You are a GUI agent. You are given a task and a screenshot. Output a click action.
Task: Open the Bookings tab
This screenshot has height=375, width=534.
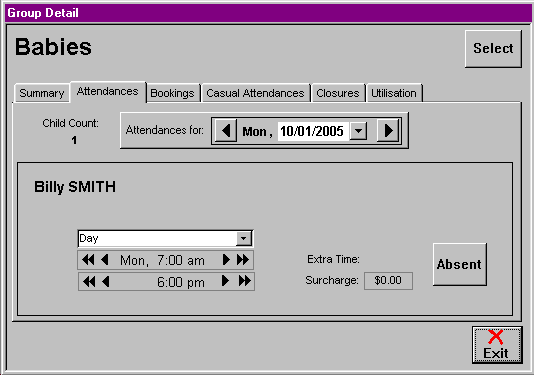coord(172,93)
